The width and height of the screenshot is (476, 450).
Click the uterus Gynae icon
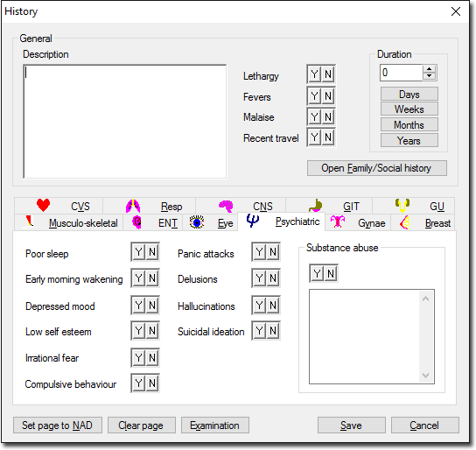tap(338, 222)
